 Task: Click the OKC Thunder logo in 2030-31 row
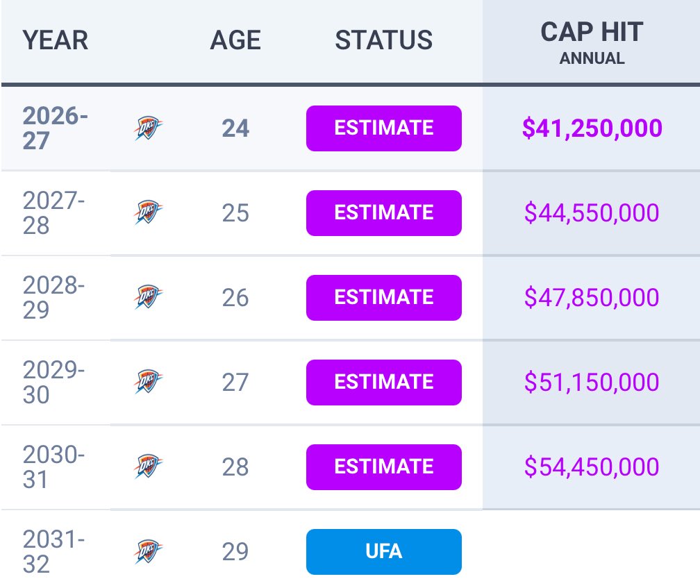(x=148, y=467)
